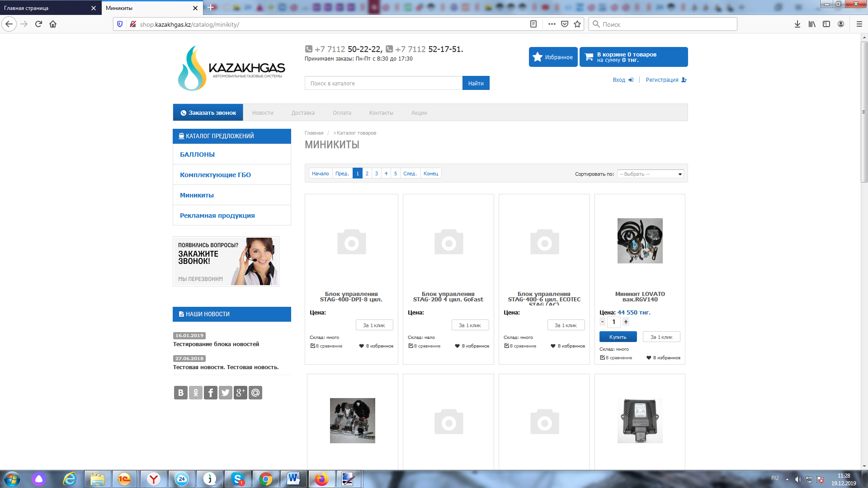Toggle compare for STAG-200 GoFast block

pos(425,346)
